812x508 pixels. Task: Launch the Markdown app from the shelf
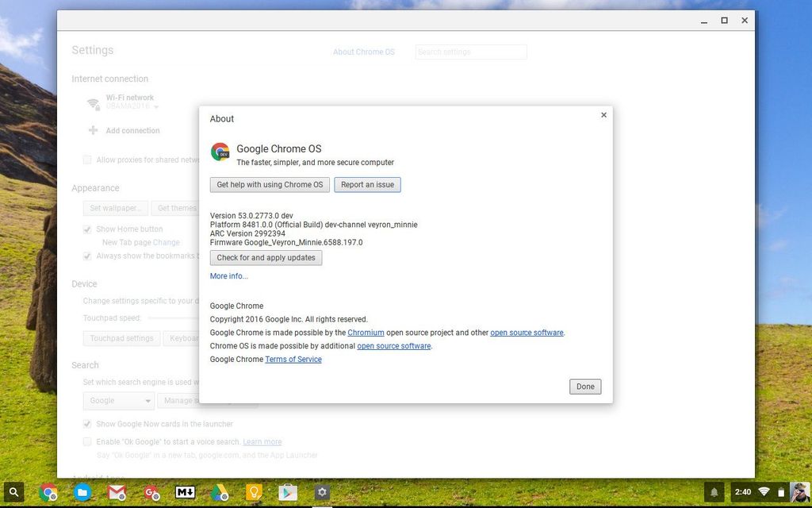pyautogui.click(x=185, y=492)
